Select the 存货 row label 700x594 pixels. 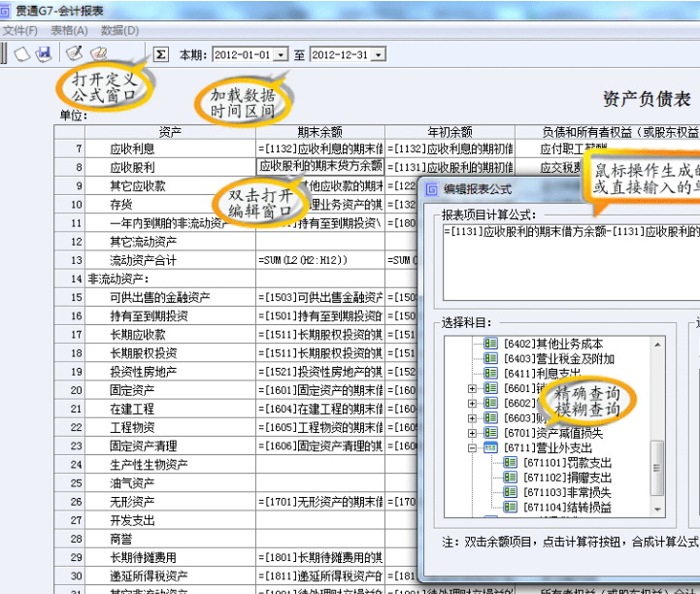click(x=121, y=205)
